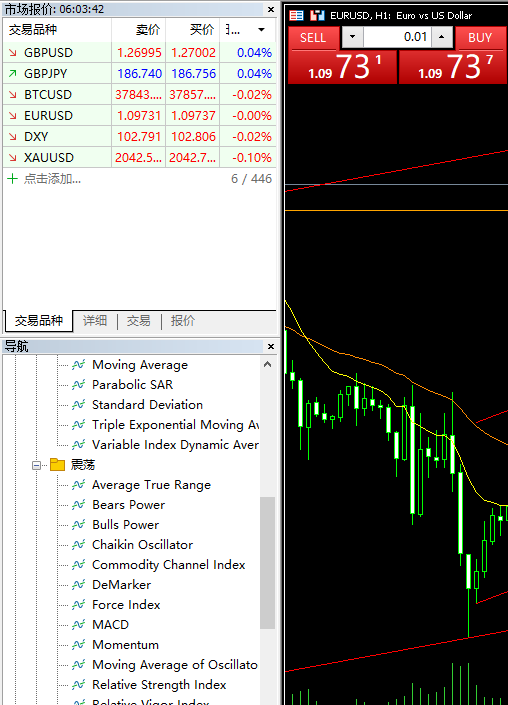
Task: Select the Relative Strength Index indicator
Action: [159, 684]
